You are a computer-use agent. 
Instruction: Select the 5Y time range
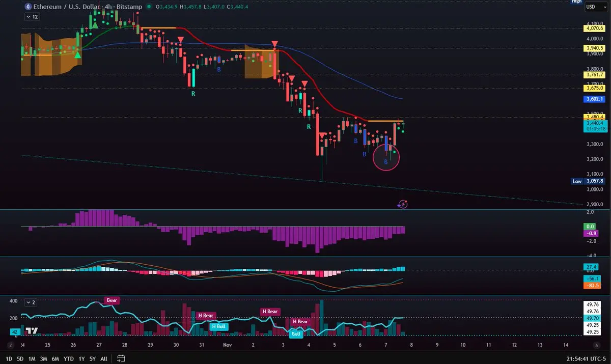(93, 358)
